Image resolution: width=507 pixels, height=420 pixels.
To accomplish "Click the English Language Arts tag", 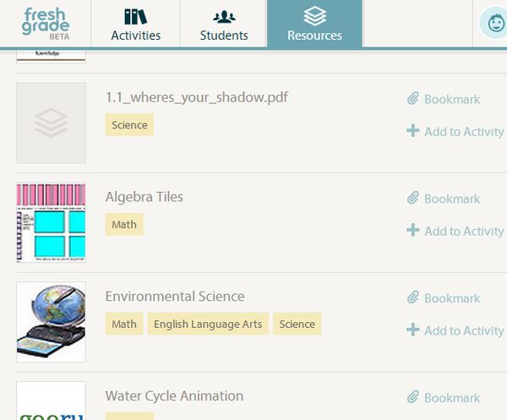I will tap(207, 324).
